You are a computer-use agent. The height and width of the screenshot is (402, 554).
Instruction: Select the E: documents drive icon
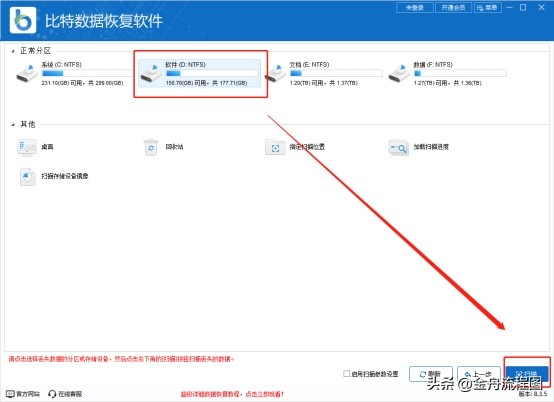[x=275, y=73]
